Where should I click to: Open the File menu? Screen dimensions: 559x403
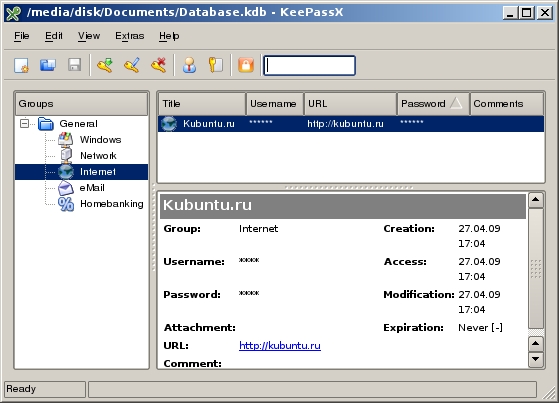point(22,36)
